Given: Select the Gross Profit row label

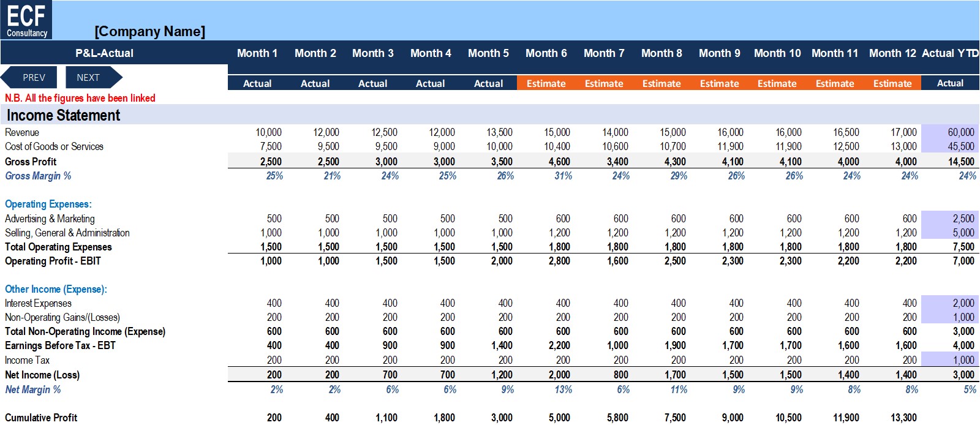Looking at the screenshot, I should tap(31, 162).
